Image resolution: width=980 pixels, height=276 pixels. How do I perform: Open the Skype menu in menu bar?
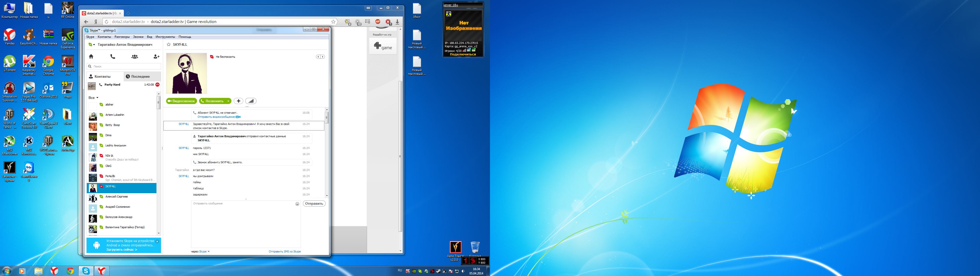(x=90, y=37)
